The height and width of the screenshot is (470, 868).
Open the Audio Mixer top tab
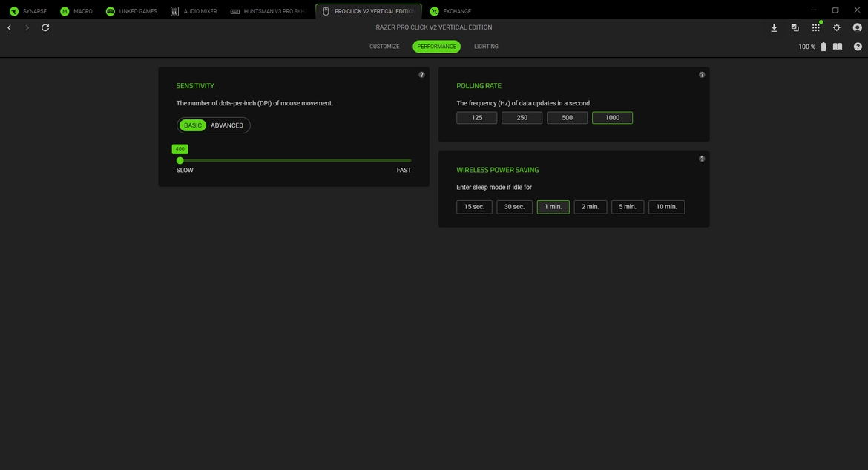coord(194,11)
